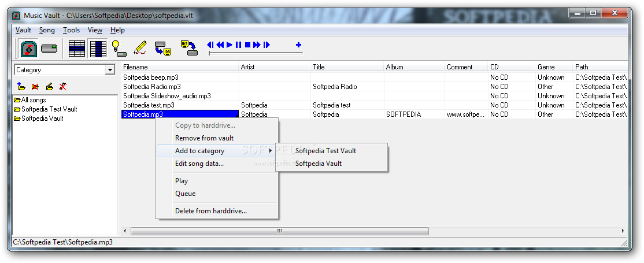Sort by the Filename column header
644x263 pixels.
coord(180,67)
